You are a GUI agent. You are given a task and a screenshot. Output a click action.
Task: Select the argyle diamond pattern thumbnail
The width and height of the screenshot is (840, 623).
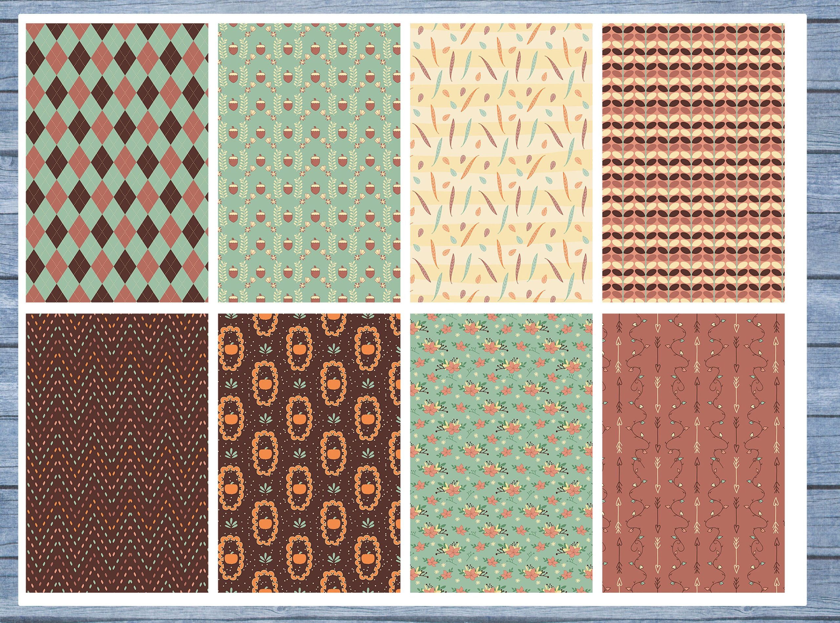click(x=116, y=163)
